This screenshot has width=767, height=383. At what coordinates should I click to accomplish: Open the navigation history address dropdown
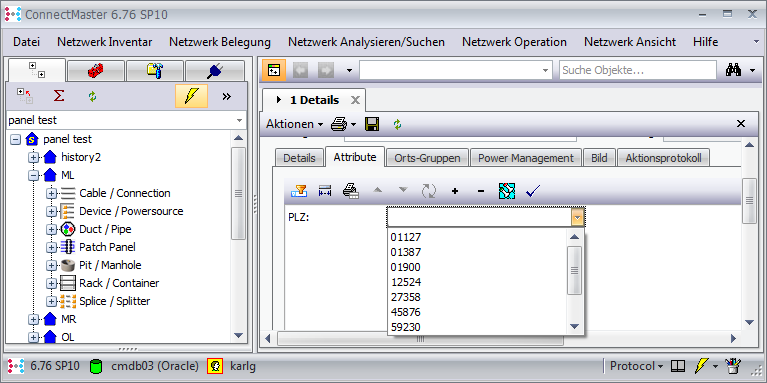click(x=545, y=70)
